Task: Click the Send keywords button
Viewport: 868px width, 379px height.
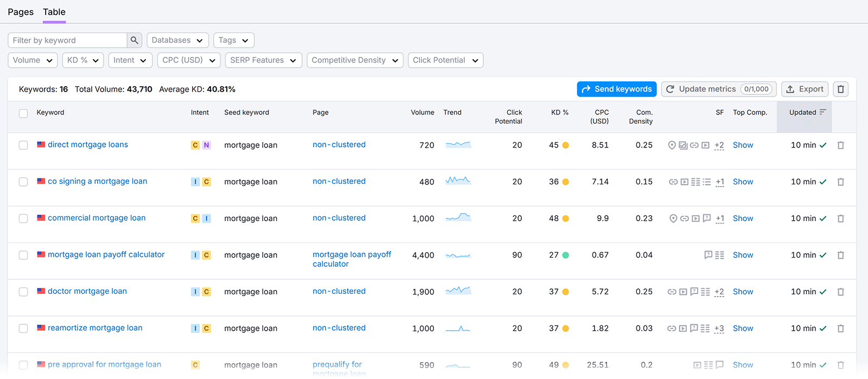Action: pos(616,89)
